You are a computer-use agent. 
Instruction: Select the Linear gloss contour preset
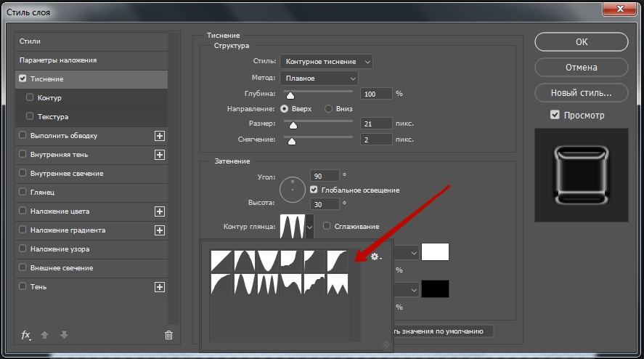tap(221, 261)
